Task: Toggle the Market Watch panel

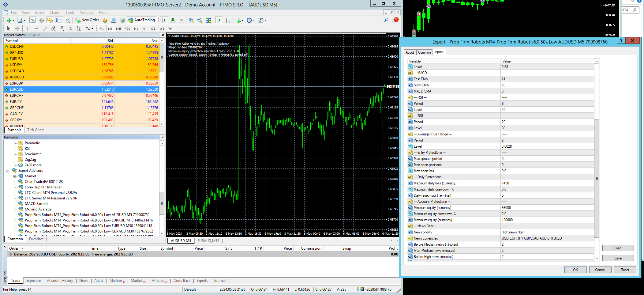Action: pyautogui.click(x=33, y=20)
